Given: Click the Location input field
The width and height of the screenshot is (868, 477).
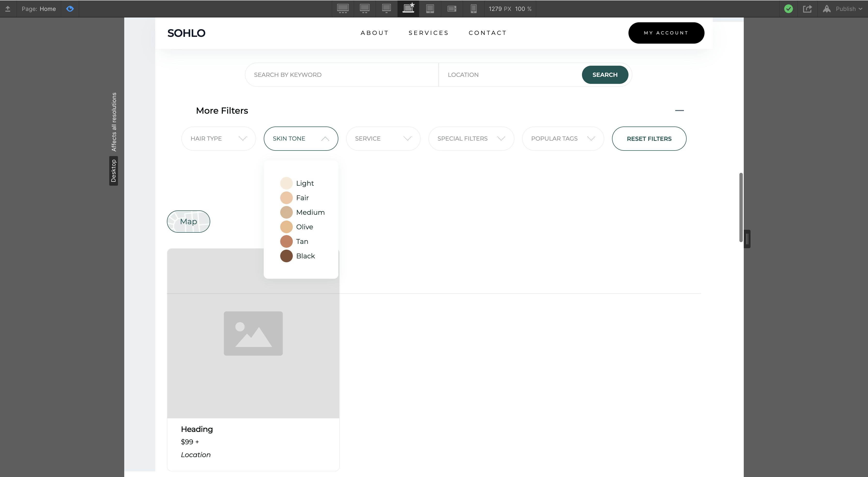Looking at the screenshot, I should [510, 75].
